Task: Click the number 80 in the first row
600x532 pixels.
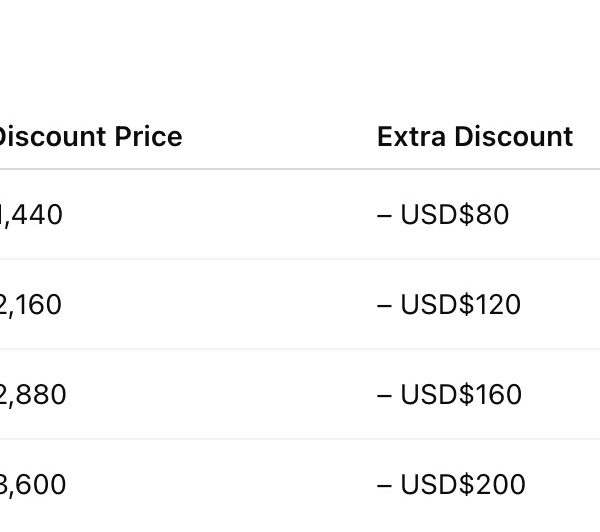Action: tap(494, 215)
